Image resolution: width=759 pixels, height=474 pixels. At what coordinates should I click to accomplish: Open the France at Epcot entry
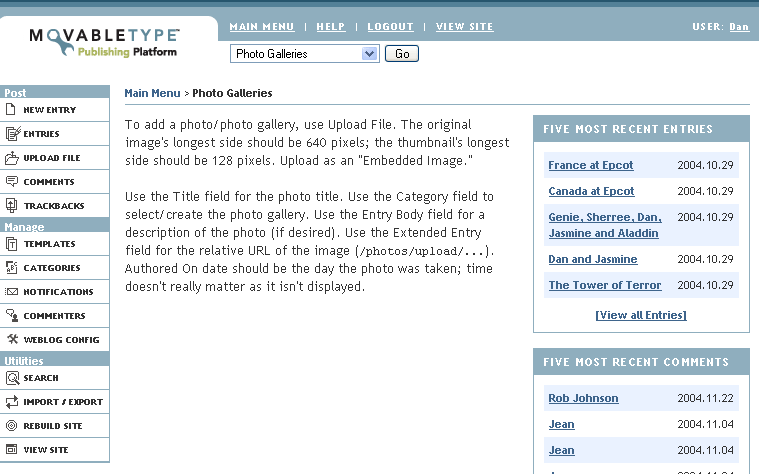tap(591, 165)
